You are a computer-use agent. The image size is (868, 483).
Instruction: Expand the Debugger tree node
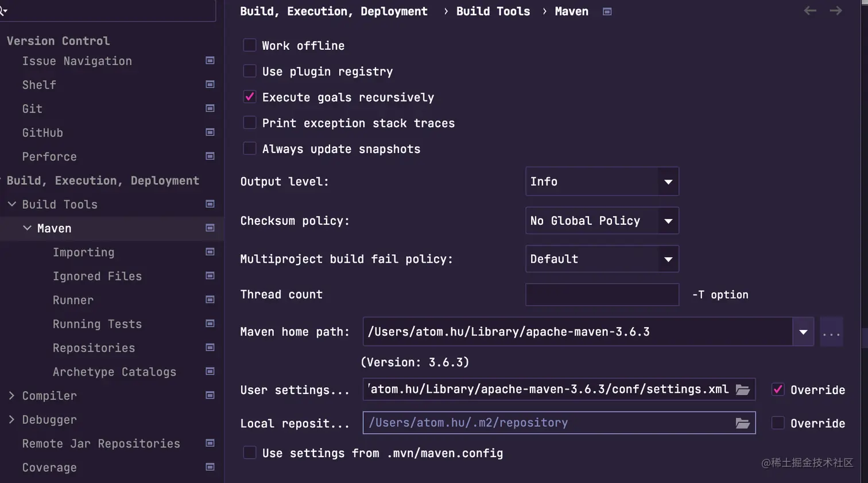(x=11, y=420)
